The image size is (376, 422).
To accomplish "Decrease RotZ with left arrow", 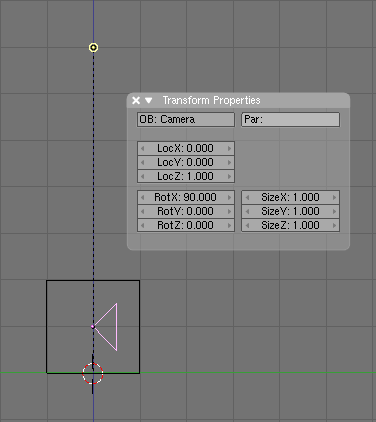I will point(143,225).
